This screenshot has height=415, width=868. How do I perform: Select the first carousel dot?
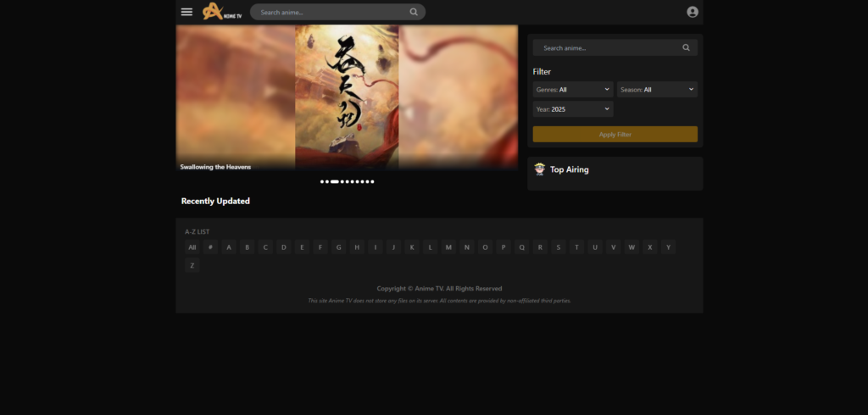click(322, 181)
